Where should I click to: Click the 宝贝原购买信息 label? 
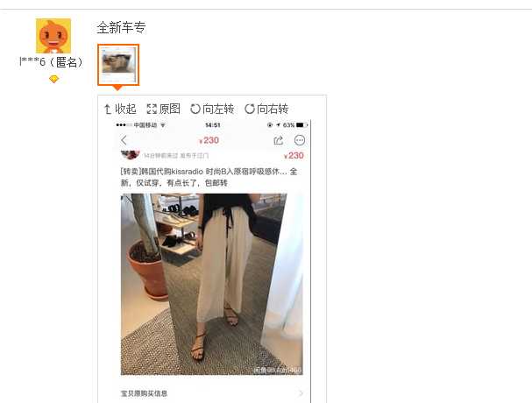145,393
